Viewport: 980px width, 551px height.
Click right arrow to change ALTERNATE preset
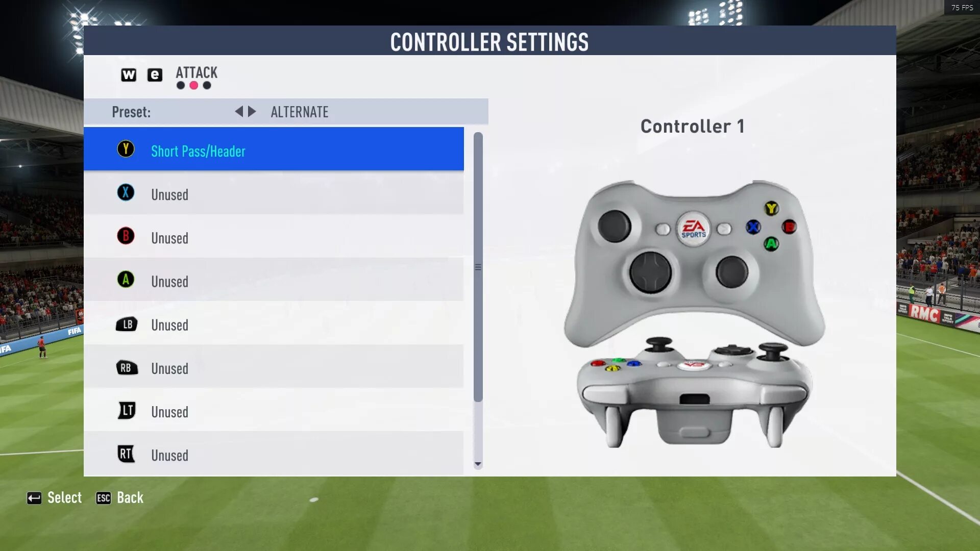coord(253,112)
